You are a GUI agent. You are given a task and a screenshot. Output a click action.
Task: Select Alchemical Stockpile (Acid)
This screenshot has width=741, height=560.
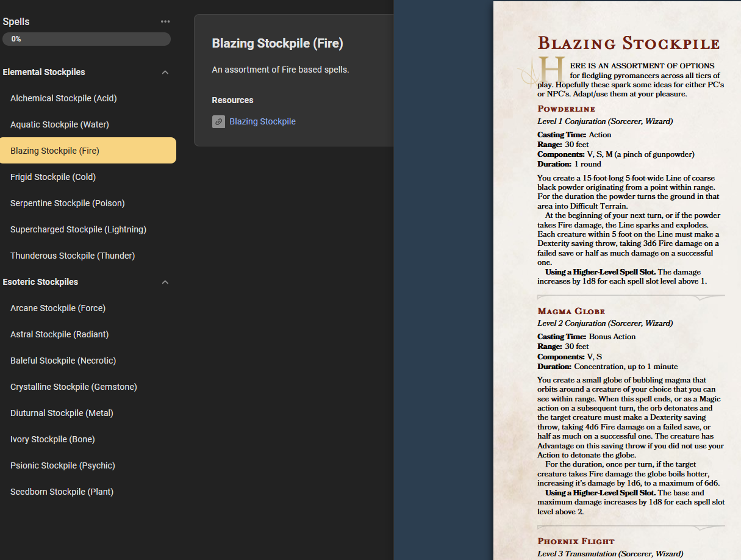pyautogui.click(x=63, y=98)
